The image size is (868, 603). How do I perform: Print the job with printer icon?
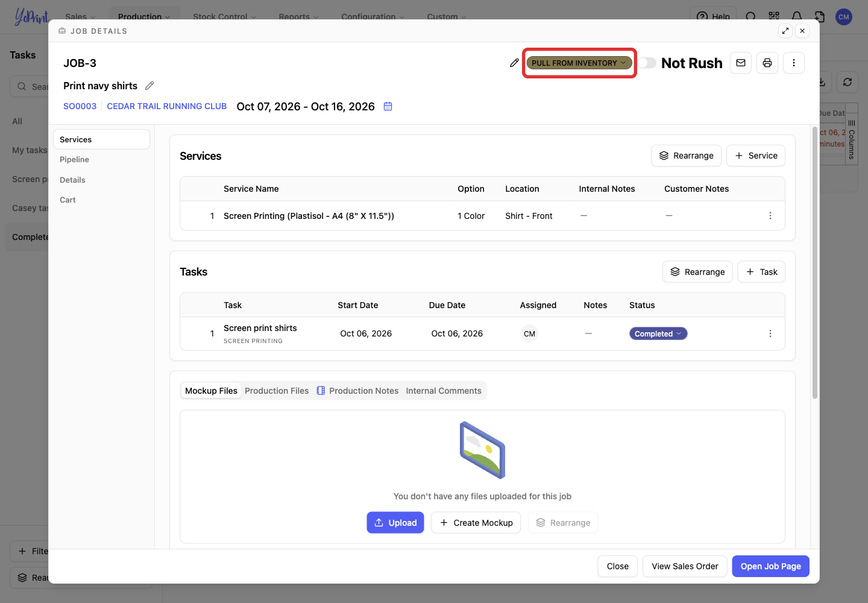tap(767, 63)
